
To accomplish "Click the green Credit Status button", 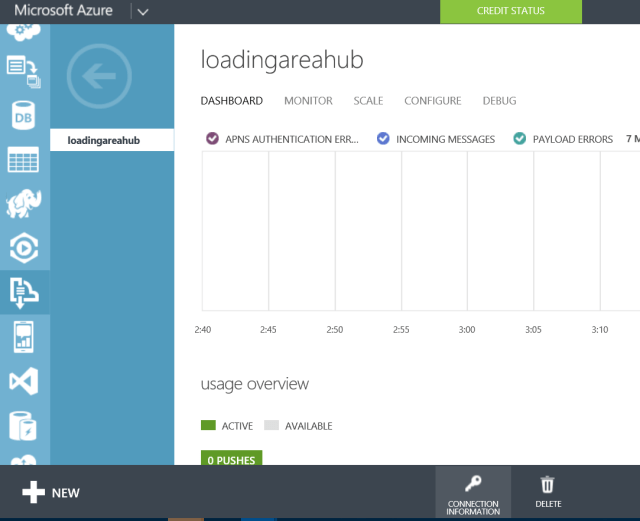I will [x=511, y=11].
